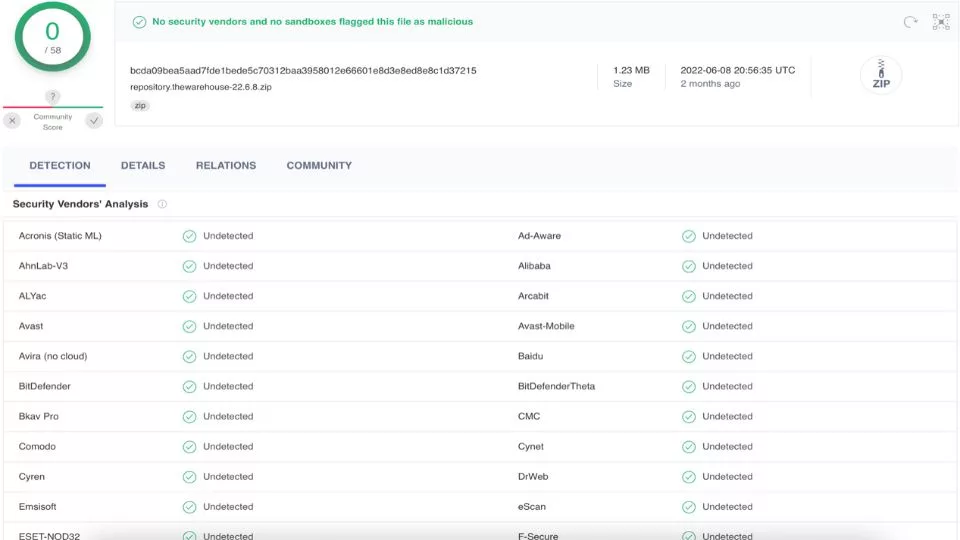
Task: Click the Security Vendors' Analysis heading
Action: (x=80, y=204)
